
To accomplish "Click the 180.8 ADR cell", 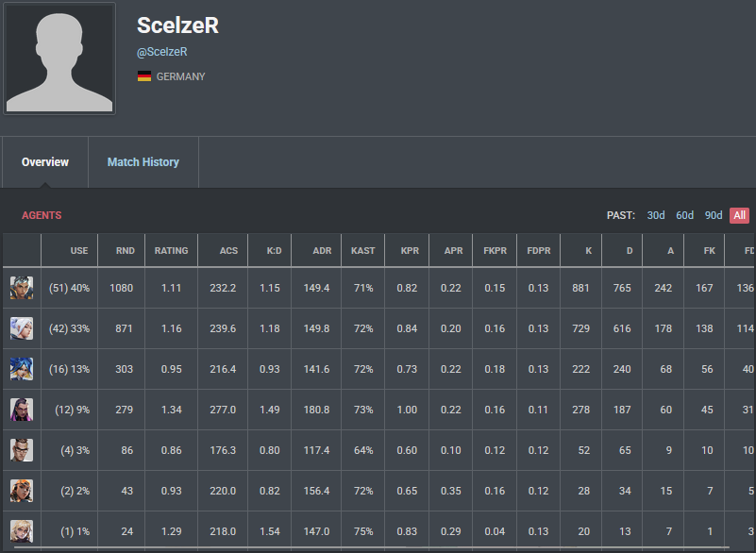I will point(316,410).
